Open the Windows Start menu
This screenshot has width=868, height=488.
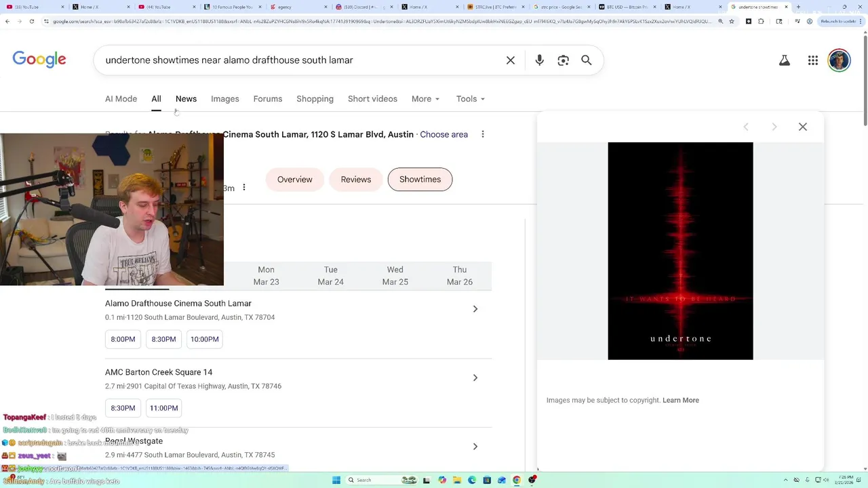click(x=336, y=480)
